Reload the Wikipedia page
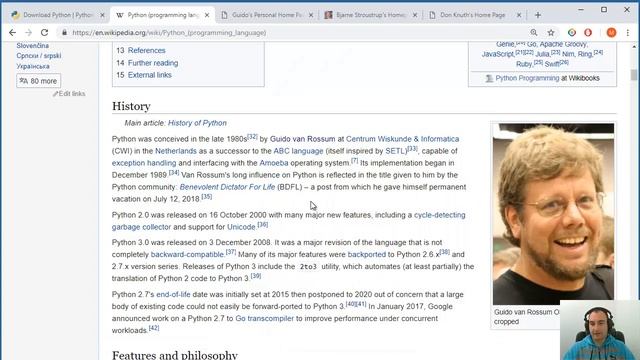The height and width of the screenshot is (360, 640). click(x=44, y=33)
